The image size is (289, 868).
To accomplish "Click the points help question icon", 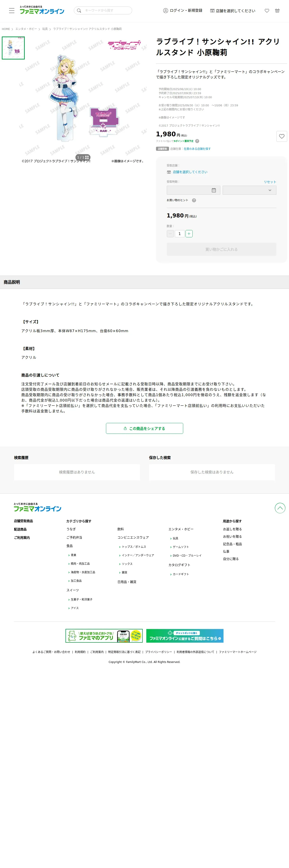I will point(197,141).
